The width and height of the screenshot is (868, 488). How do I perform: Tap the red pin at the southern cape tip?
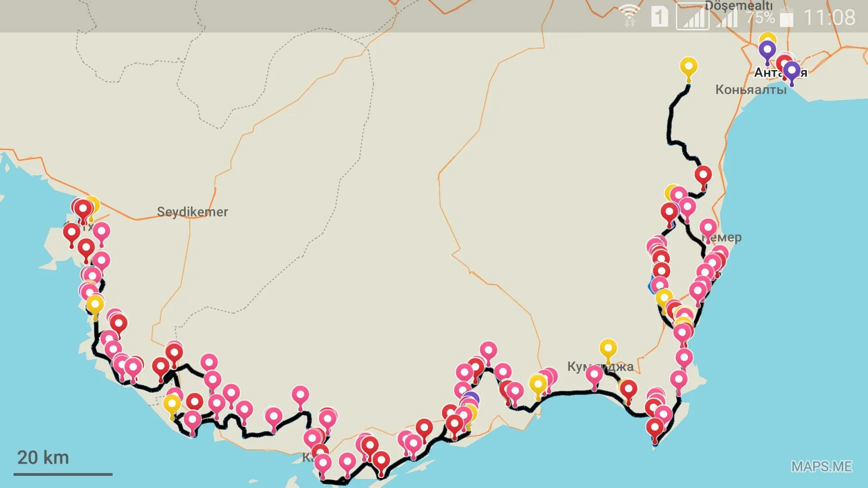(x=655, y=428)
